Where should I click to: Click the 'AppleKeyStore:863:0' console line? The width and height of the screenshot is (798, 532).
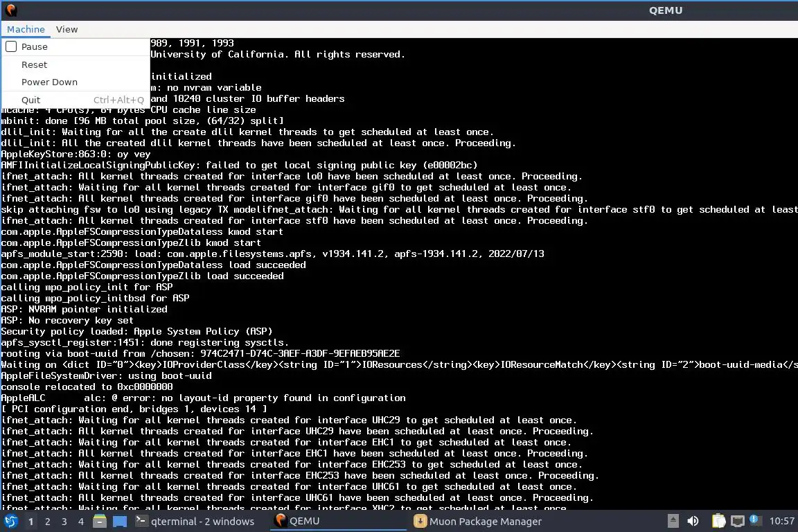click(x=76, y=154)
